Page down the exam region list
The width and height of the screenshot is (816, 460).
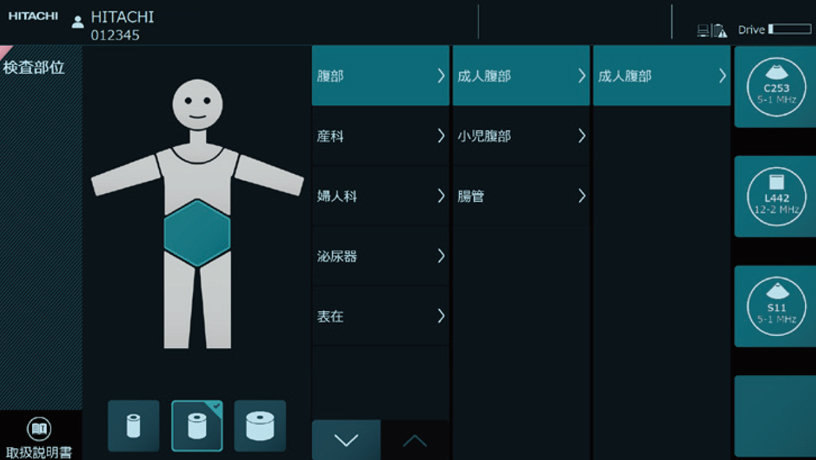click(346, 440)
